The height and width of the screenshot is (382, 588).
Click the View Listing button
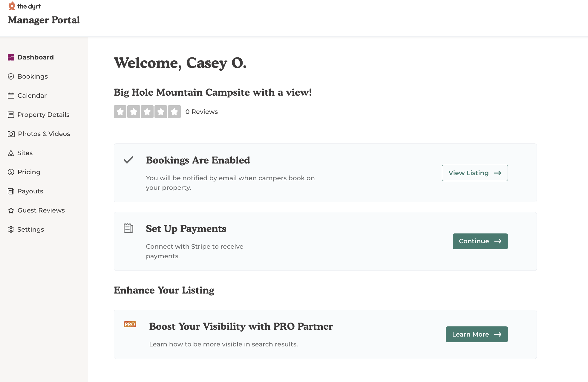[475, 173]
